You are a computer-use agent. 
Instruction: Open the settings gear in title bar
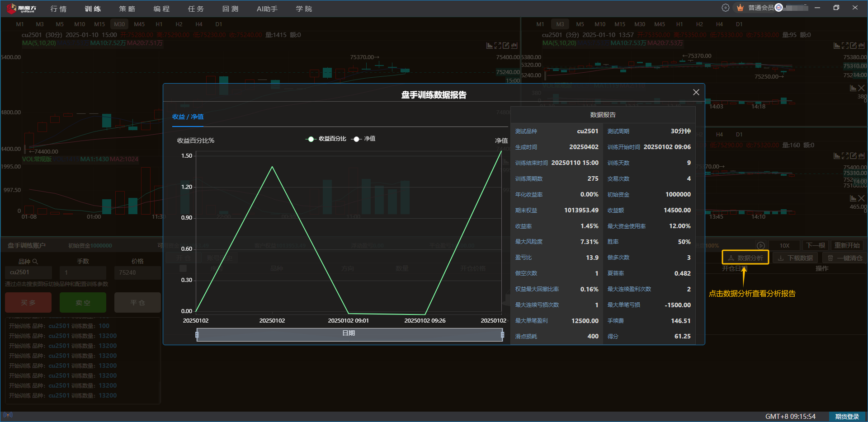click(726, 8)
